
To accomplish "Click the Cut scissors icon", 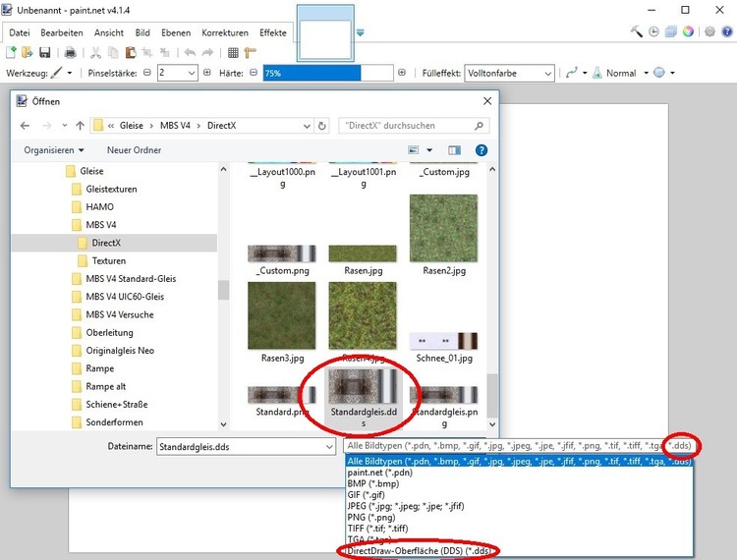I will (x=96, y=53).
